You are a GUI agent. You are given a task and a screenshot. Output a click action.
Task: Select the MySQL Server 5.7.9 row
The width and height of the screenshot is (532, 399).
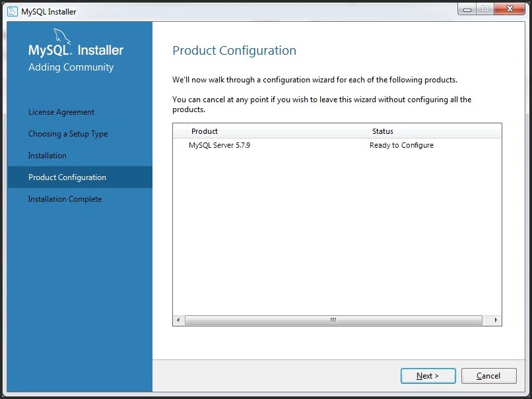click(x=337, y=145)
